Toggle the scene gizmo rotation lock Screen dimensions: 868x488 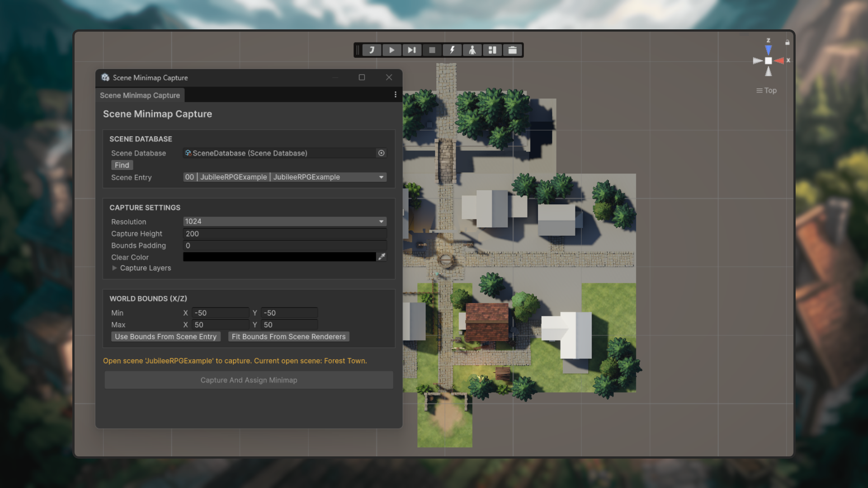788,42
